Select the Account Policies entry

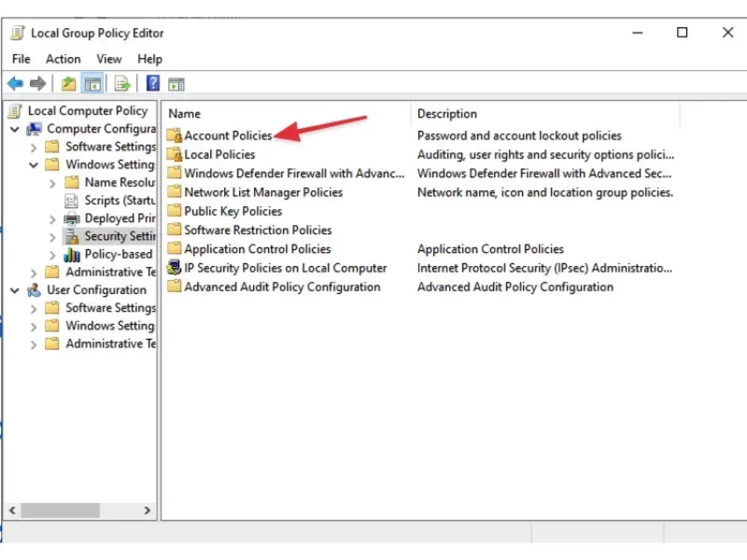click(x=228, y=135)
